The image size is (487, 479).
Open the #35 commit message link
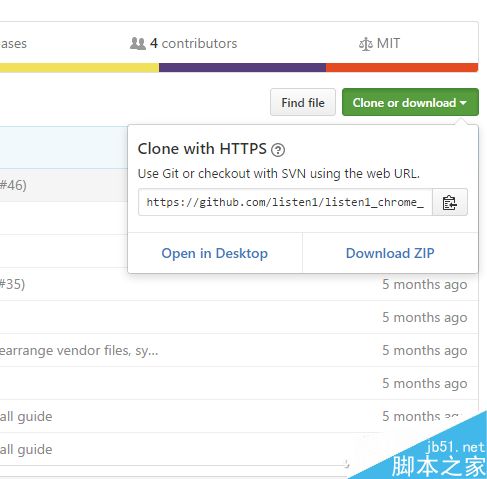pos(12,284)
